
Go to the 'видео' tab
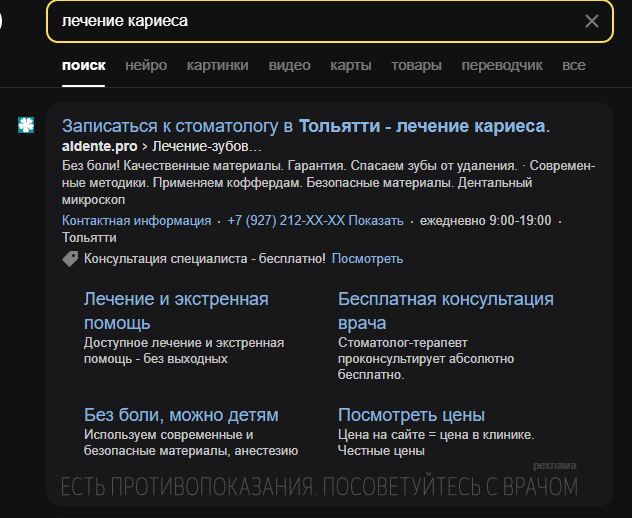click(x=289, y=65)
